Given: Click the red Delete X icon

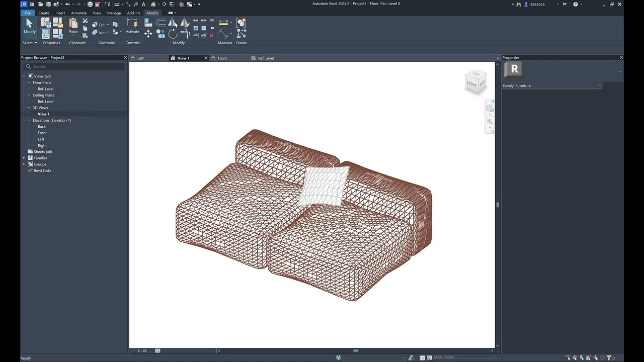Looking at the screenshot, I should click(211, 35).
